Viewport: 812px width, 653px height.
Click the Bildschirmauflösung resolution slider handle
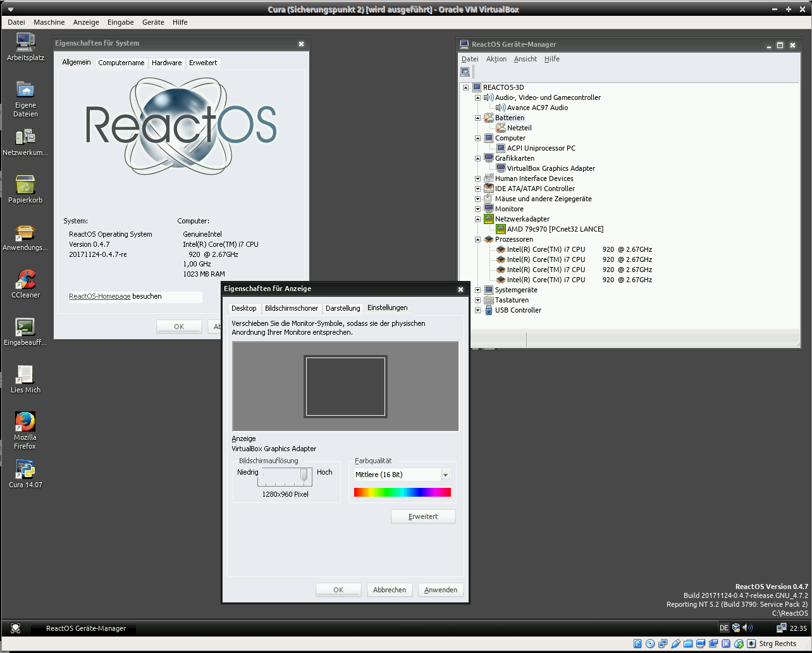tap(304, 475)
